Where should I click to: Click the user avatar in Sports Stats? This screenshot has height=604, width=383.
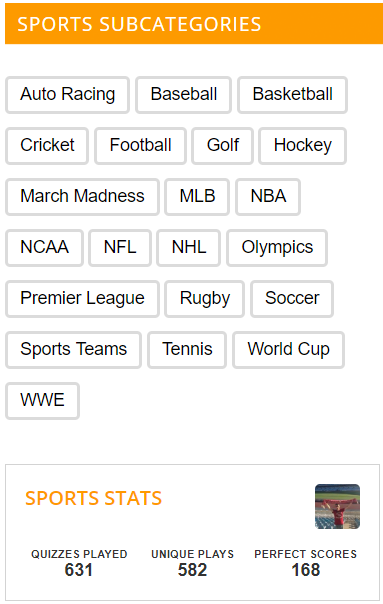(337, 506)
